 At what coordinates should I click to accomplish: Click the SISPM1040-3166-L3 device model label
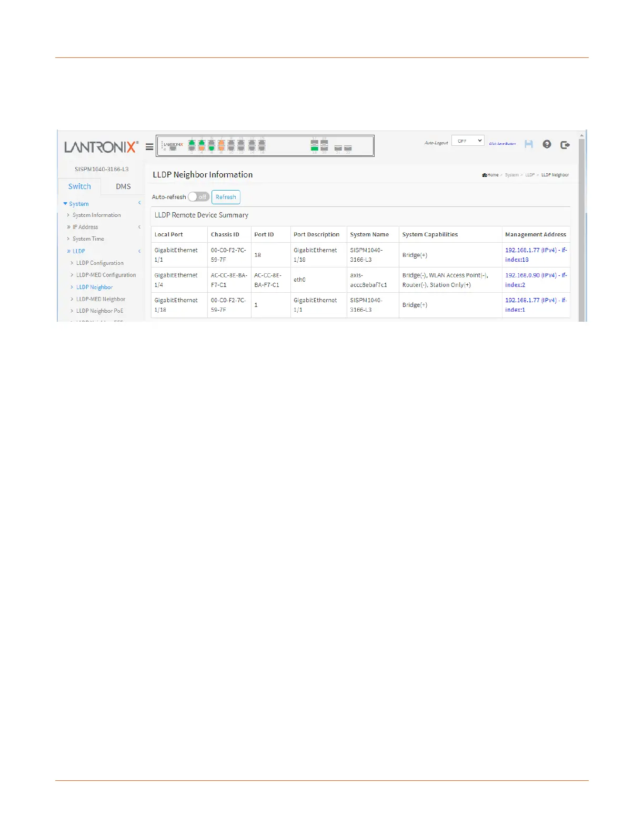pyautogui.click(x=102, y=169)
